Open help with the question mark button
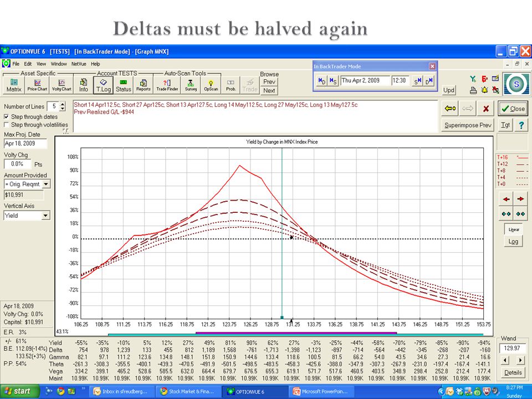Viewport: 532px width, 399px height. coord(521,125)
